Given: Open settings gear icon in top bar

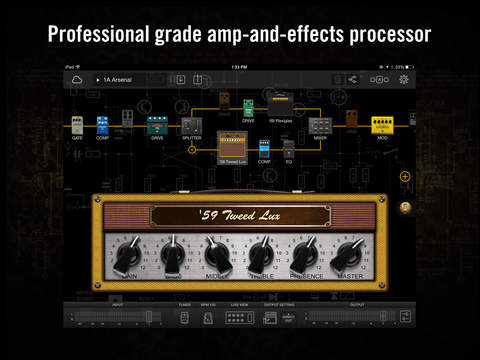Looking at the screenshot, I should 404,80.
